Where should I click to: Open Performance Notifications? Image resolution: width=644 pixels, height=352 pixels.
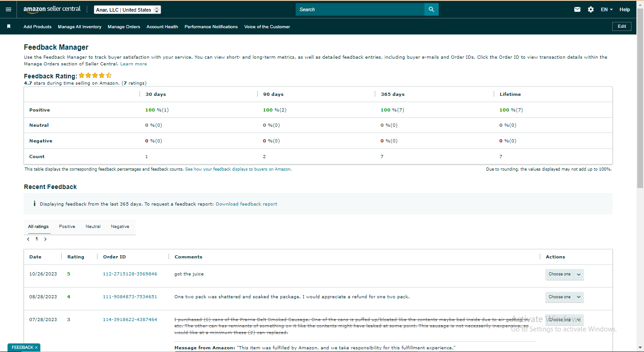tap(211, 27)
